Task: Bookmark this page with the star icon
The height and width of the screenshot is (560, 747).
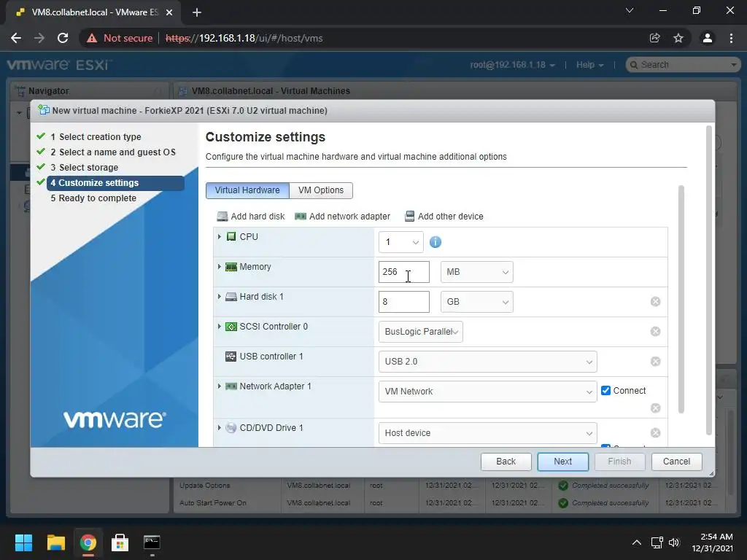Action: (x=678, y=38)
